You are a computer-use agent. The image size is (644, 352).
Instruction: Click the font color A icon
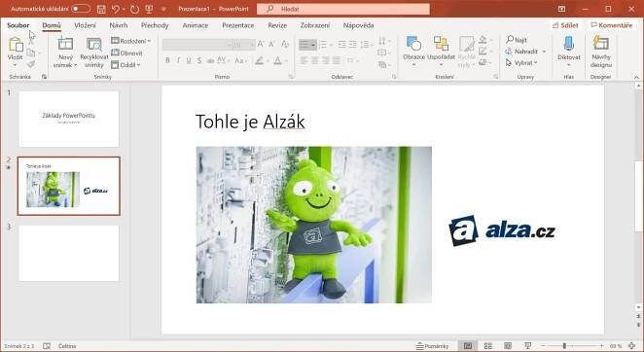[x=277, y=61]
